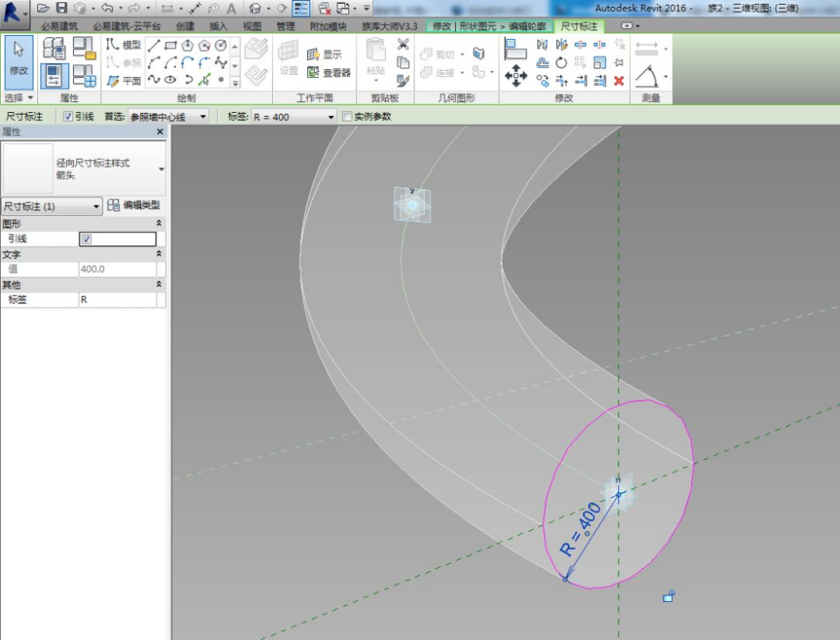Image resolution: width=840 pixels, height=640 pixels.
Task: Select the Line draw tool
Action: coord(154,45)
